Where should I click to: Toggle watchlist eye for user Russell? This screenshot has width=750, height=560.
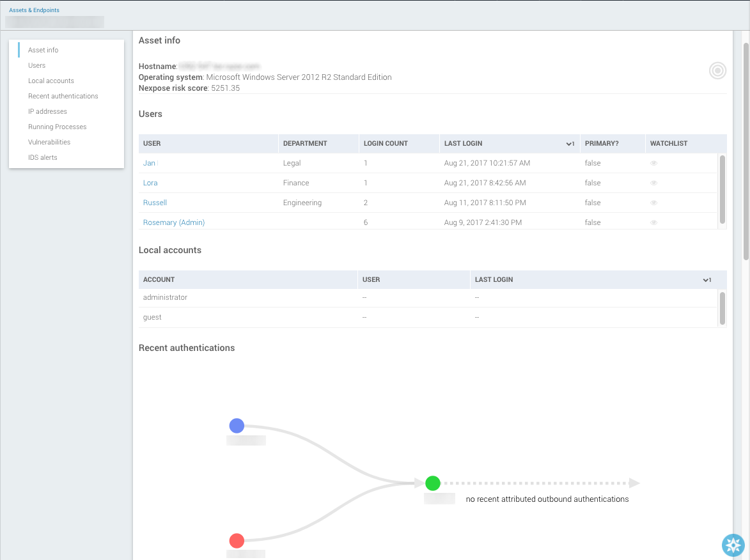click(x=654, y=203)
